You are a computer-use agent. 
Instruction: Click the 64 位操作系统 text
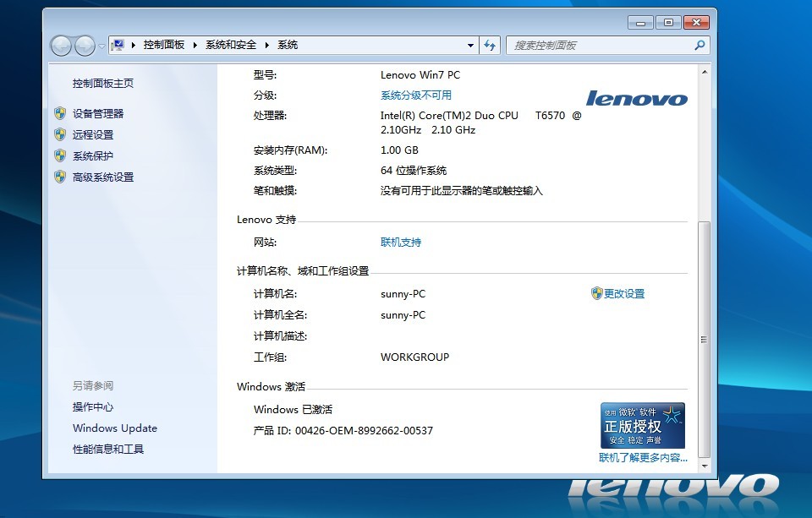[414, 170]
